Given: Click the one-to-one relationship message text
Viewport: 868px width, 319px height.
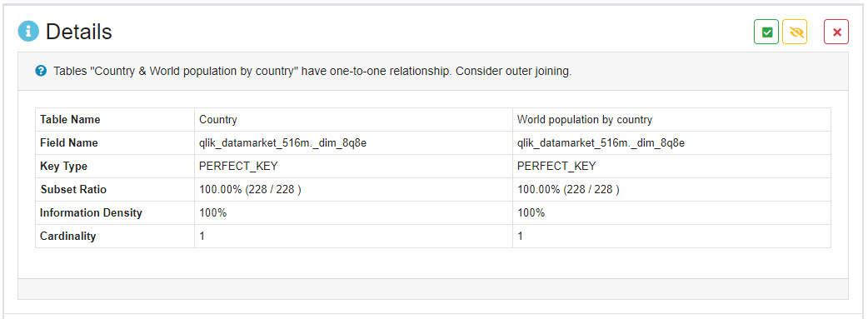Looking at the screenshot, I should (312, 72).
